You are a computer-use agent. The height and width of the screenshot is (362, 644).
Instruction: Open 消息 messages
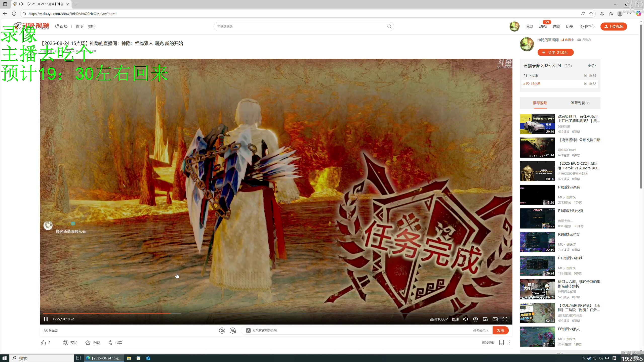click(x=529, y=26)
